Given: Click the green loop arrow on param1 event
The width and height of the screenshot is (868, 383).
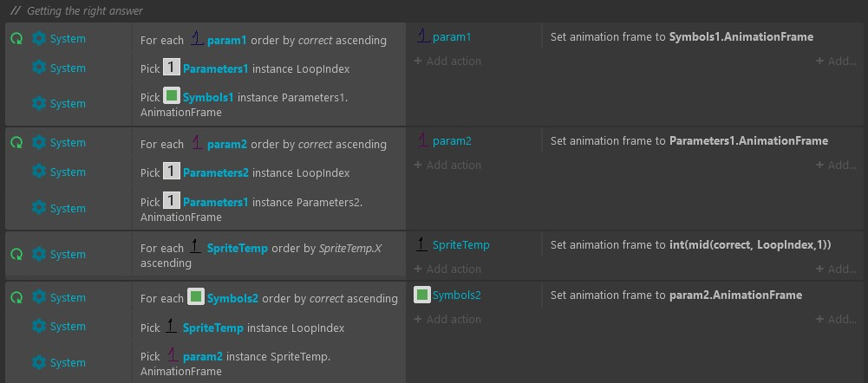Looking at the screenshot, I should pyautogui.click(x=16, y=38).
